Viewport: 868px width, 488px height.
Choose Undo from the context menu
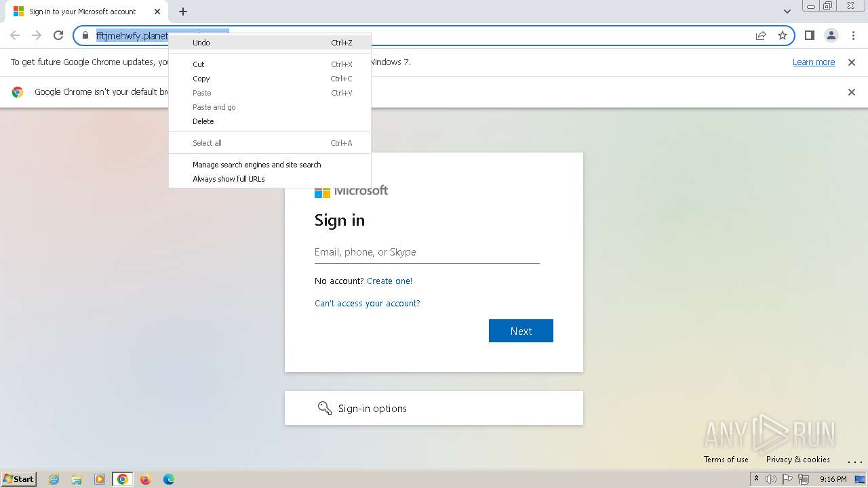pos(270,43)
